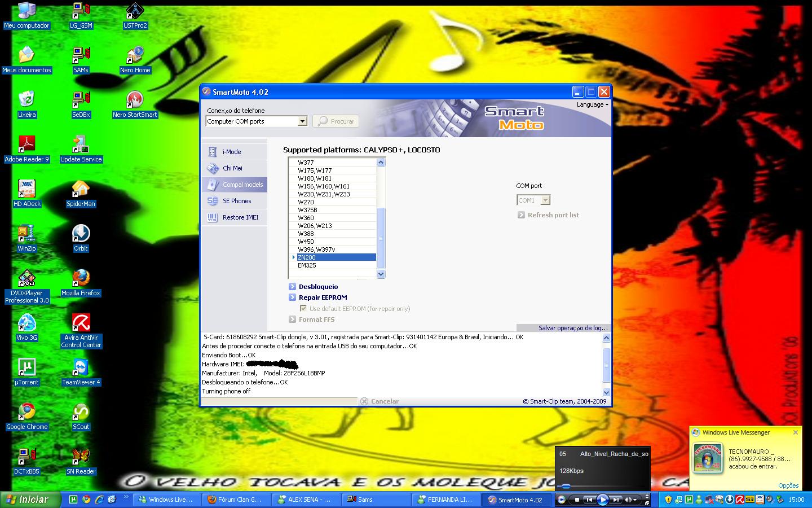Select W180,W181 in the model list
Viewport: 812px width, 508px height.
[x=336, y=178]
